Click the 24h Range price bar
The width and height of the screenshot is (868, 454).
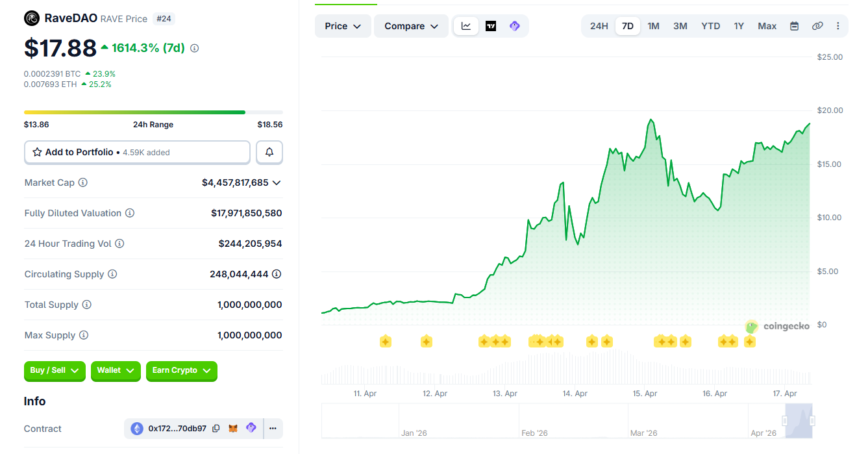click(x=153, y=112)
